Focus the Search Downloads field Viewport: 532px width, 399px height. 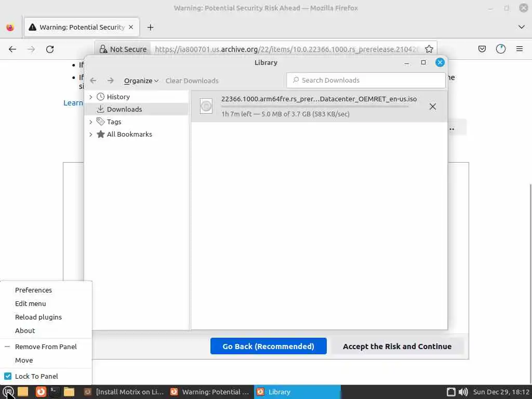[x=366, y=81]
